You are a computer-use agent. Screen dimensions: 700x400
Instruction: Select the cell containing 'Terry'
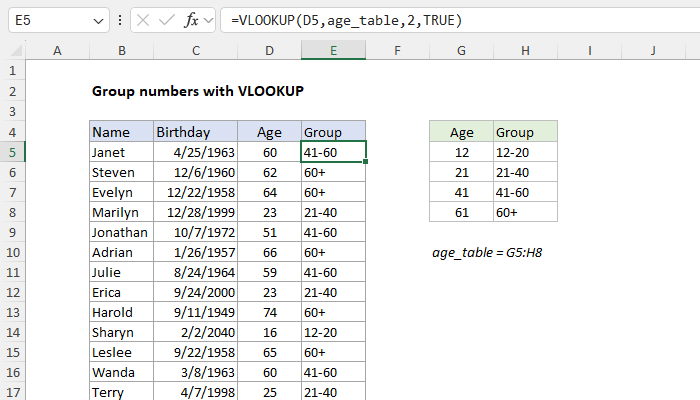click(x=121, y=392)
